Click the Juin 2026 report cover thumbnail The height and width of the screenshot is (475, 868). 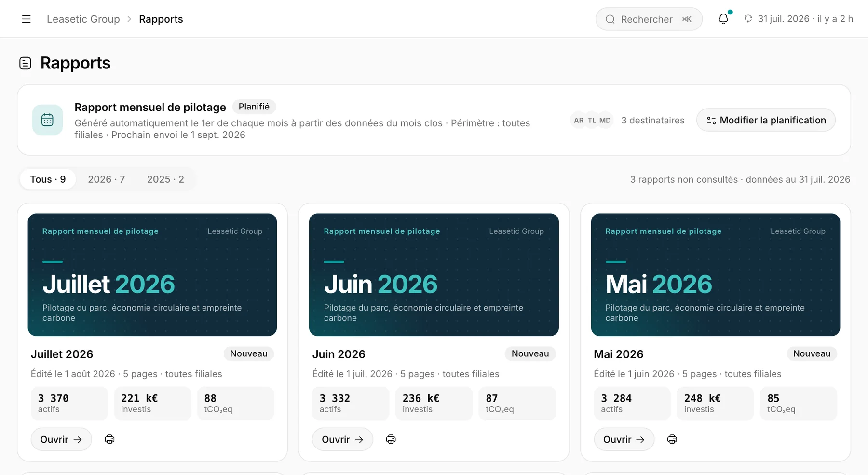click(x=434, y=275)
